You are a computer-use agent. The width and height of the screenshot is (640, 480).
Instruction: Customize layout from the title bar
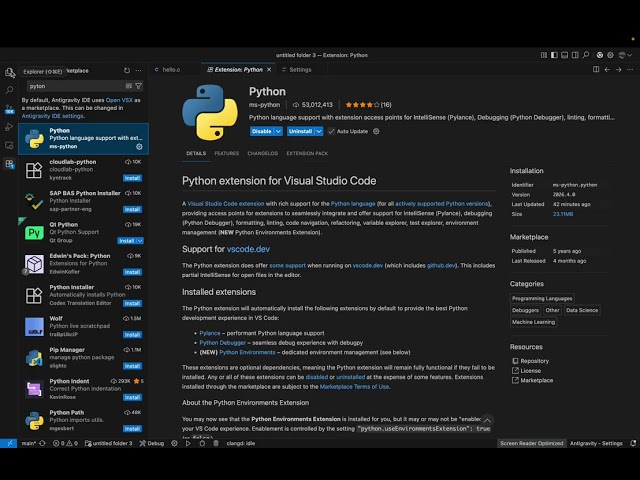point(544,55)
